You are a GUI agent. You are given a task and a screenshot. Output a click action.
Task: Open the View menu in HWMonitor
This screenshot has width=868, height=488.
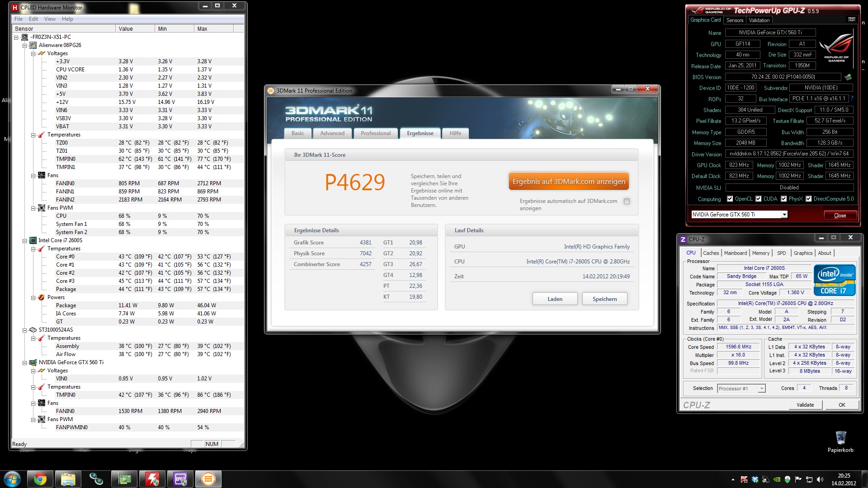50,19
